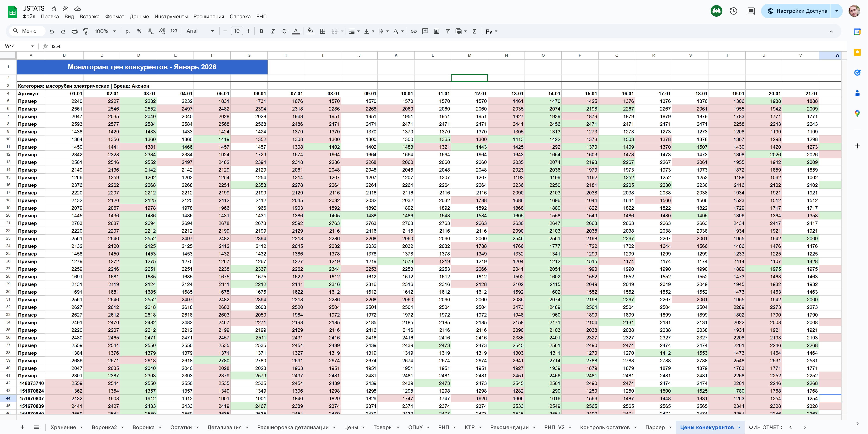Open the borders tool

coord(322,31)
